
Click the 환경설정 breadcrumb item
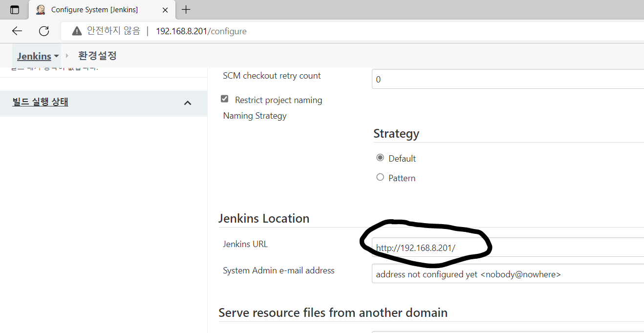coord(97,56)
